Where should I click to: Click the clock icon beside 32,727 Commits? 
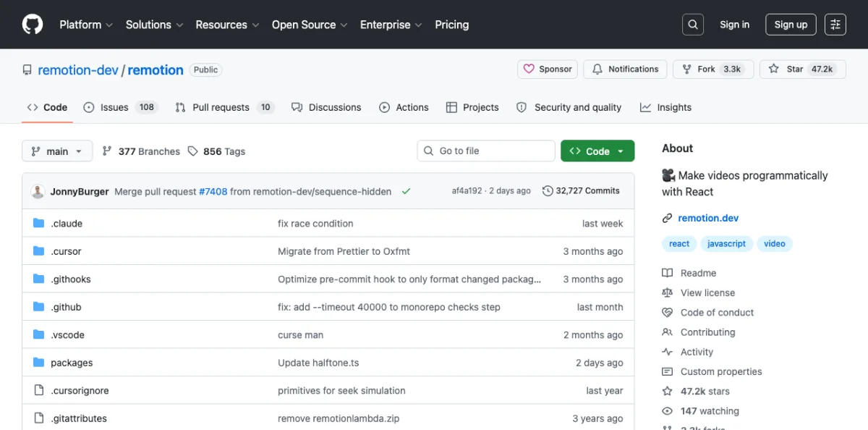[548, 191]
